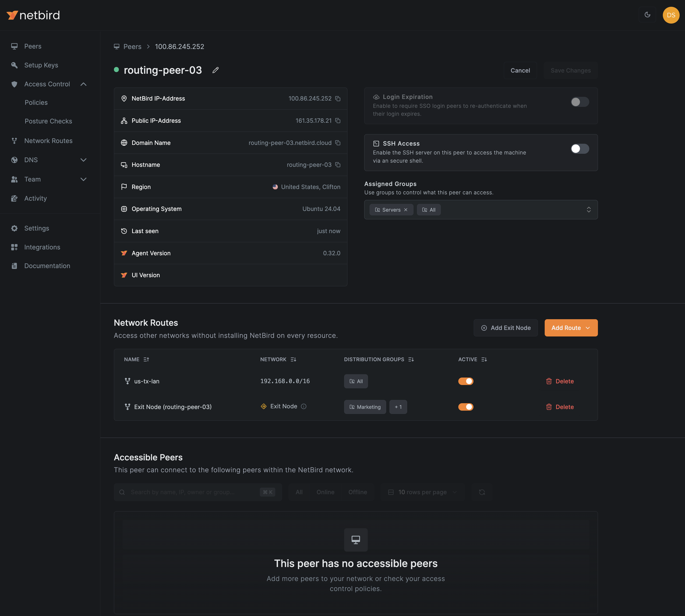This screenshot has height=616, width=685.
Task: Click the Add Exit Node button
Action: [505, 328]
